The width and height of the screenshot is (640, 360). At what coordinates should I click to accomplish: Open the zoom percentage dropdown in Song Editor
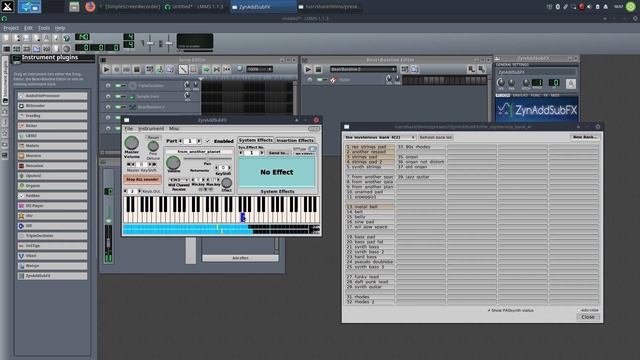point(260,69)
